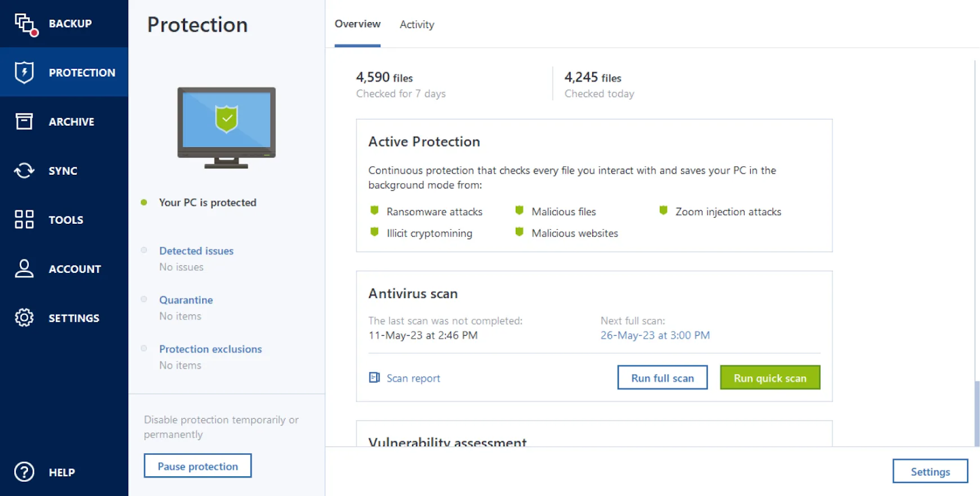Click 'Checked for 7 days' label
This screenshot has height=496, width=980.
(401, 94)
